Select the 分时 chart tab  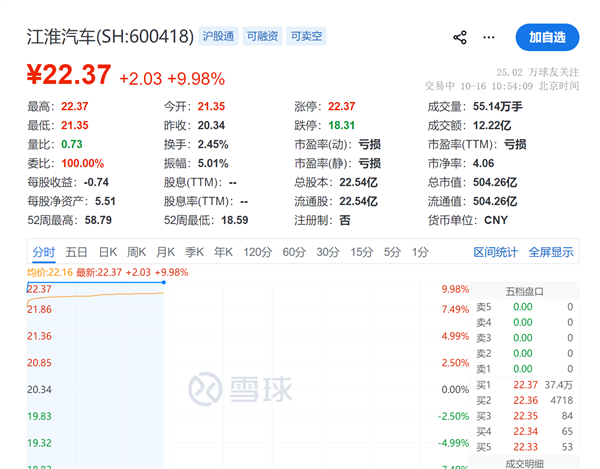[x=44, y=252]
